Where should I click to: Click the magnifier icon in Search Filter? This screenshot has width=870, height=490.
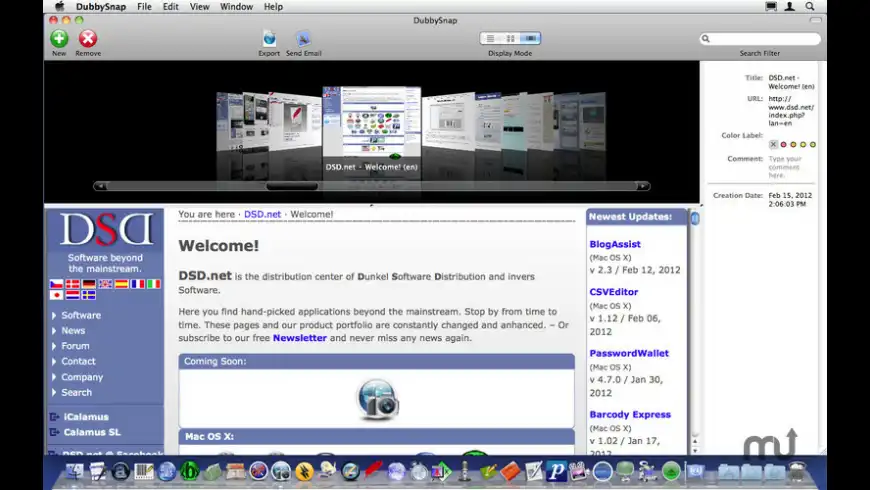pos(707,39)
